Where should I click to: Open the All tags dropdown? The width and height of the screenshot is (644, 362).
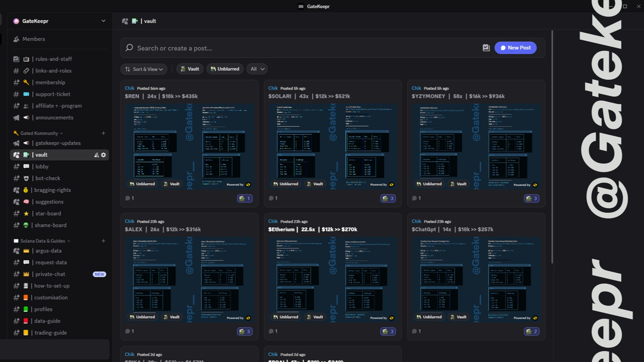(257, 69)
